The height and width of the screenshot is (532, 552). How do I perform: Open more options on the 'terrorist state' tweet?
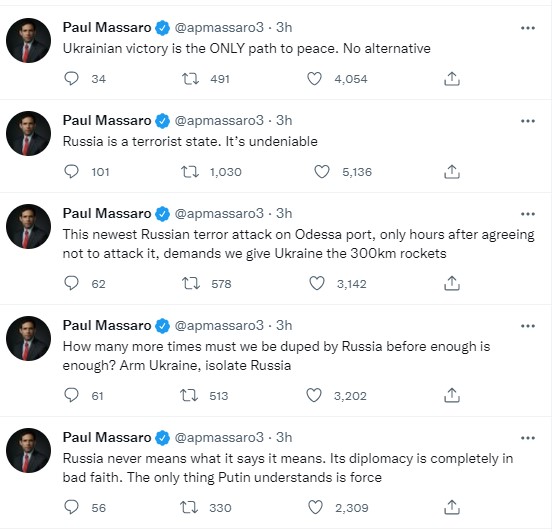528,121
